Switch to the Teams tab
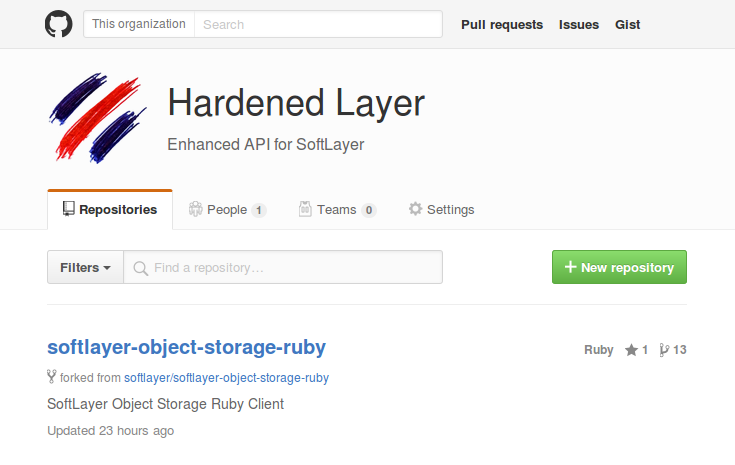The height and width of the screenshot is (465, 735). [336, 210]
